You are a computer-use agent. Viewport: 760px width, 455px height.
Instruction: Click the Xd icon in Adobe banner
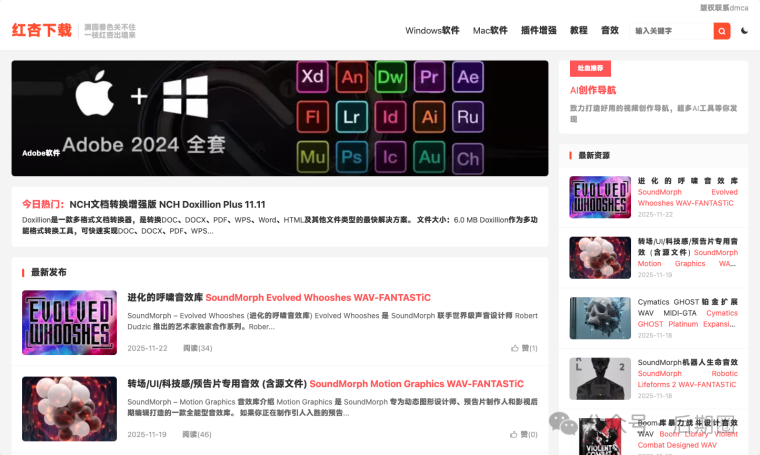[x=313, y=77]
